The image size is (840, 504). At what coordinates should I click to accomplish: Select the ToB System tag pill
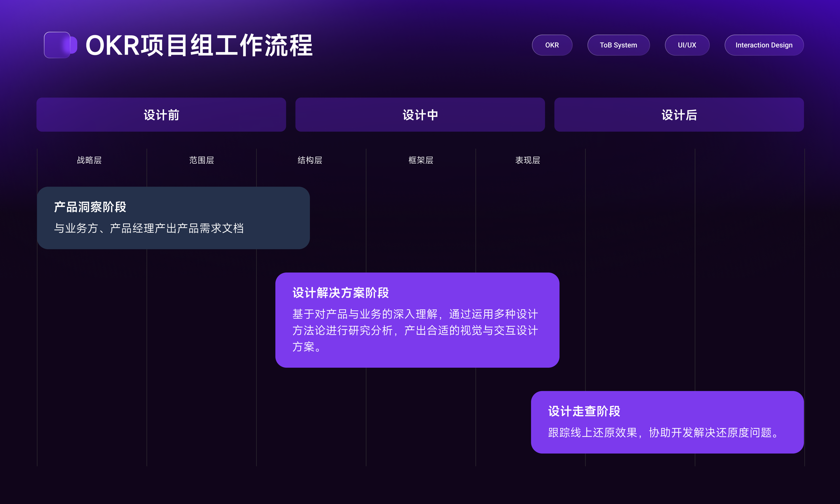618,45
